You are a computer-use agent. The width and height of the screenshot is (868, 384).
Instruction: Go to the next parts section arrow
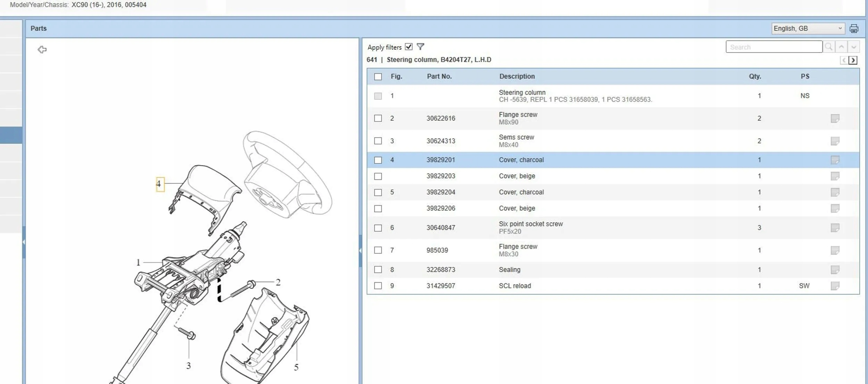pos(853,60)
